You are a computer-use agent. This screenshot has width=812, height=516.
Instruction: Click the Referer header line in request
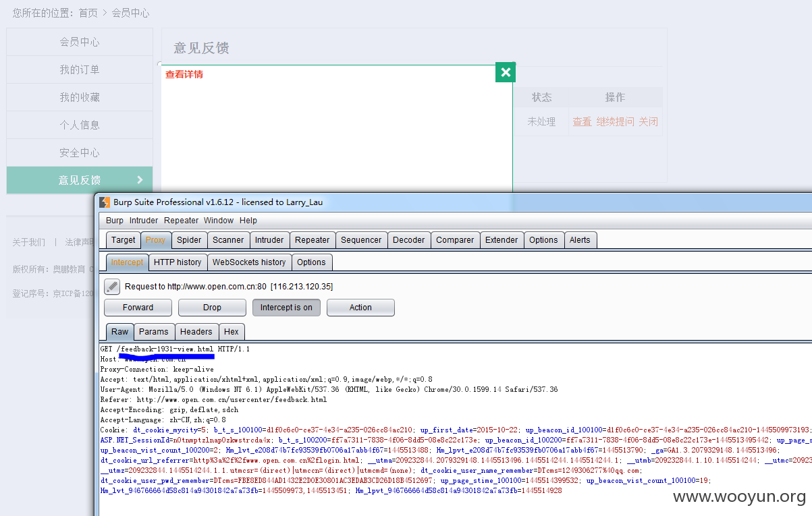(x=213, y=399)
